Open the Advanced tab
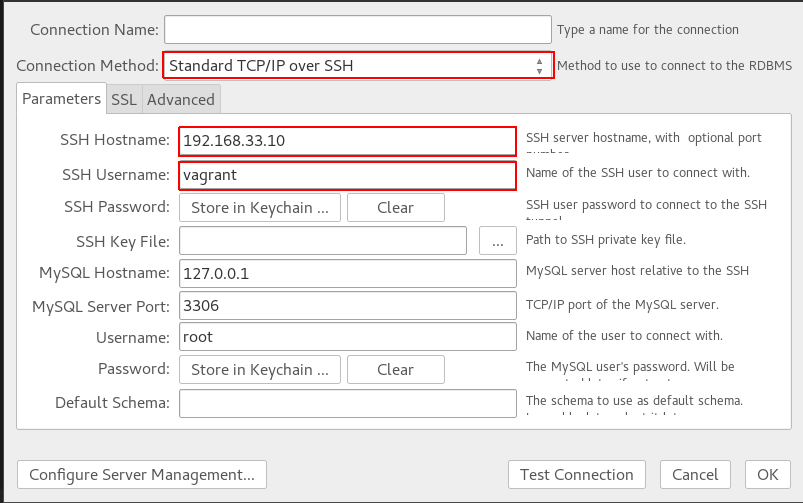The width and height of the screenshot is (803, 503). click(180, 99)
